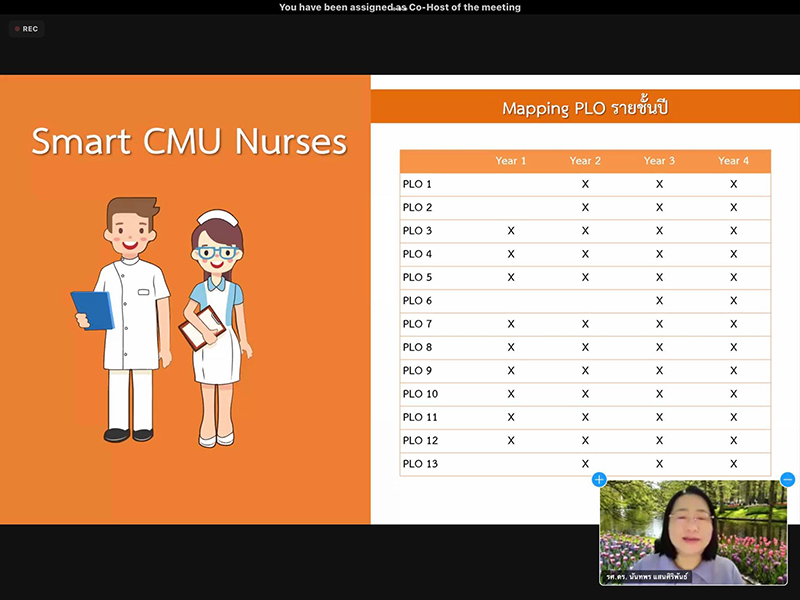The height and width of the screenshot is (600, 800).
Task: Click the 'Year 3' column header
Action: pyautogui.click(x=659, y=161)
